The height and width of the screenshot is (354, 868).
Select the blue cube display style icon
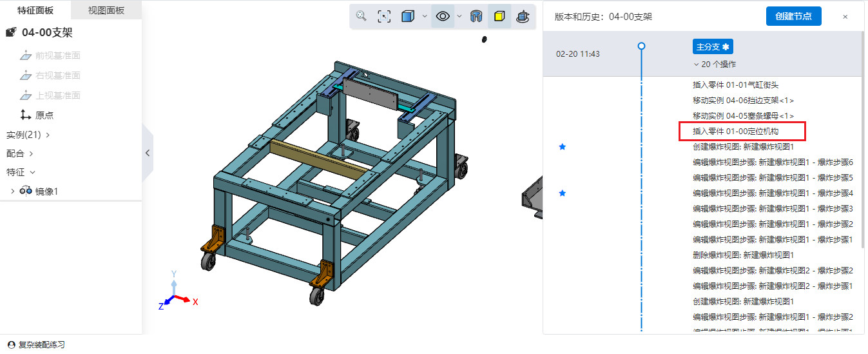pyautogui.click(x=408, y=16)
